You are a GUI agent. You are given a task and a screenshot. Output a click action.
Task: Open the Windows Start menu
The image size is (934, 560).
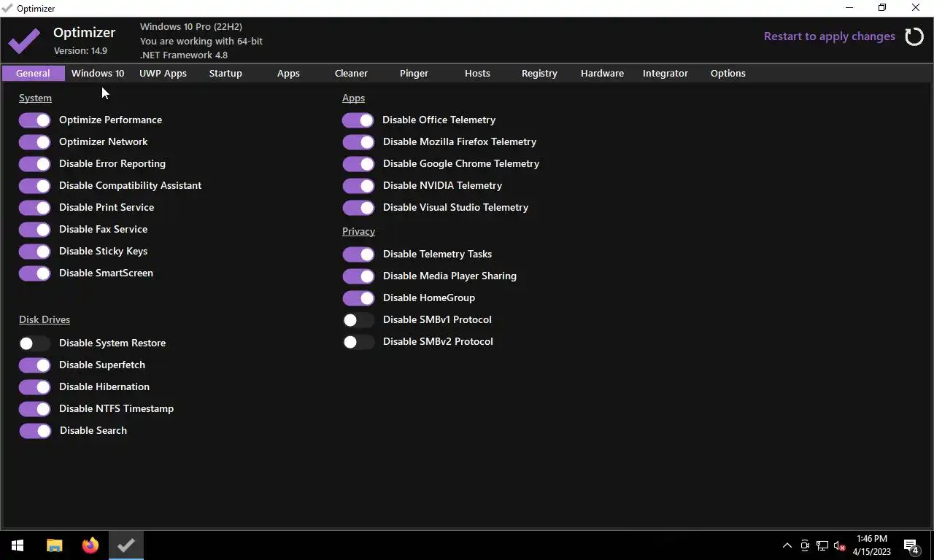[18, 545]
